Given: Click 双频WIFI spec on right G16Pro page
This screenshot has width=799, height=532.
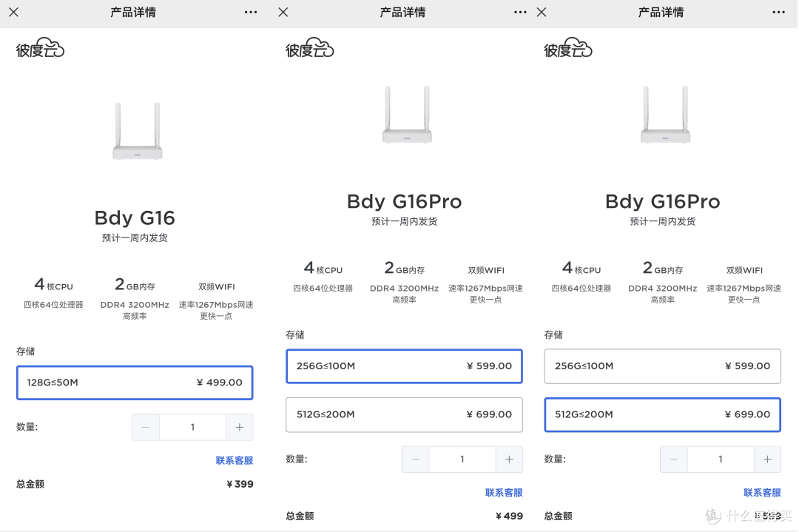Looking at the screenshot, I should click(744, 270).
